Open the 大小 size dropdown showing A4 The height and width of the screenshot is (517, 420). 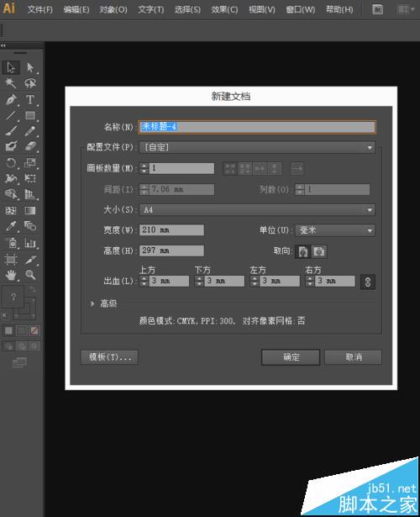257,209
